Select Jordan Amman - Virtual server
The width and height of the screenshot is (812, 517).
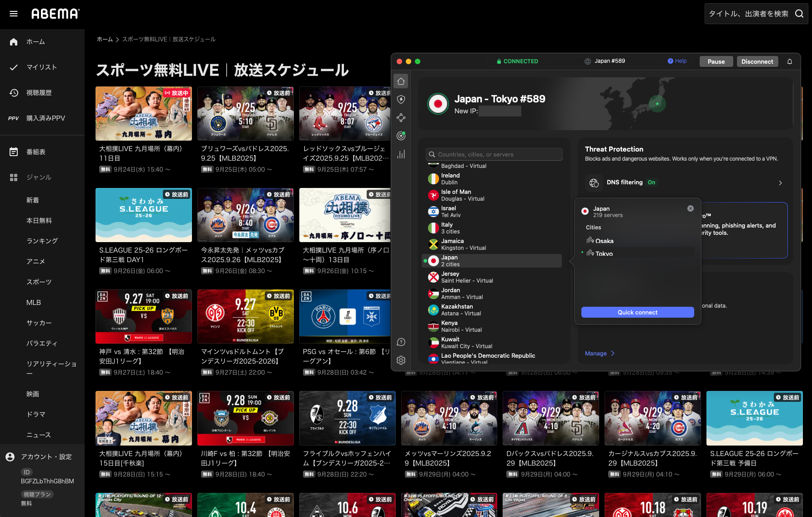[x=492, y=294]
